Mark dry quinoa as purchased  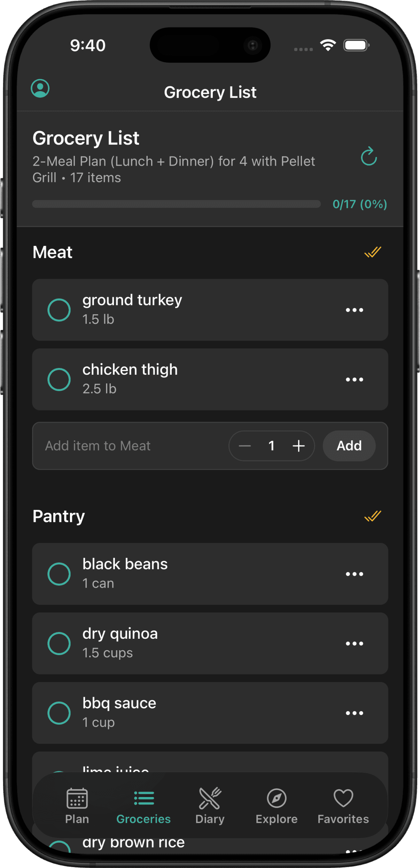click(60, 643)
